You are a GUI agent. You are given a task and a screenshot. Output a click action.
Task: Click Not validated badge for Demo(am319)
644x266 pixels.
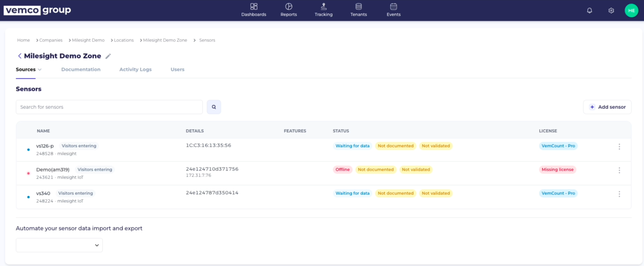click(x=416, y=170)
